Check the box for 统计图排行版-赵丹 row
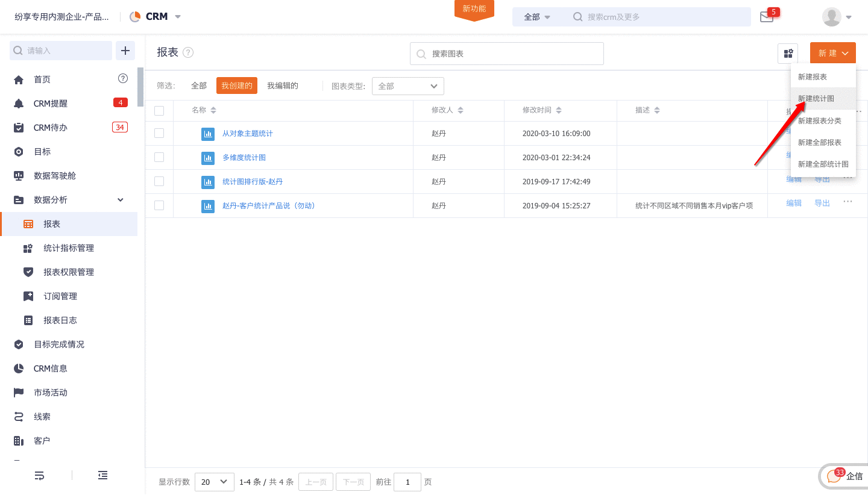This screenshot has width=868, height=495. point(159,181)
